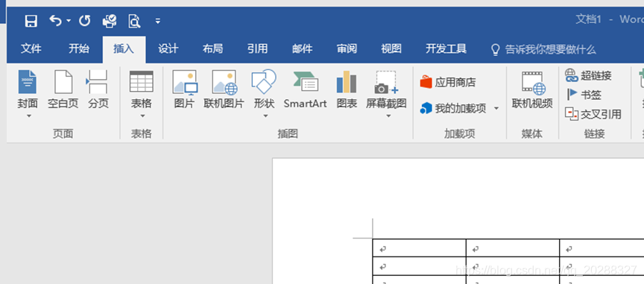The image size is (644, 284).
Task: Insert 联机图片 online pictures
Action: (224, 89)
